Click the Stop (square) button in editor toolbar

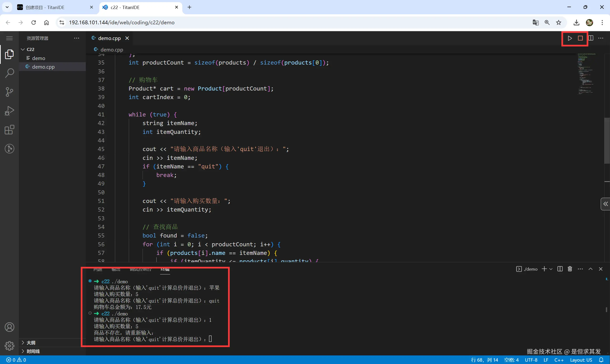point(580,38)
